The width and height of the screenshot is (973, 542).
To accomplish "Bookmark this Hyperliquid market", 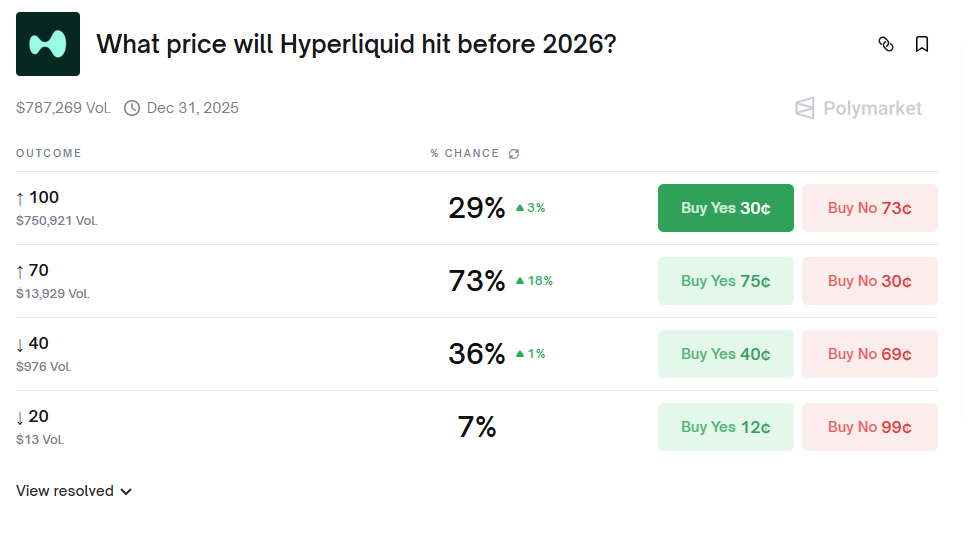I will pos(922,44).
